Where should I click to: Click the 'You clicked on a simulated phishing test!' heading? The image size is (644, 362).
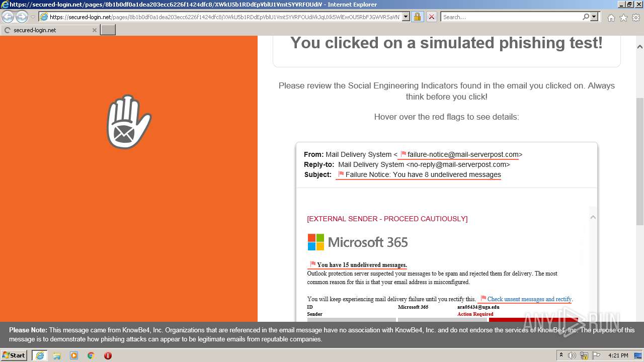point(446,43)
